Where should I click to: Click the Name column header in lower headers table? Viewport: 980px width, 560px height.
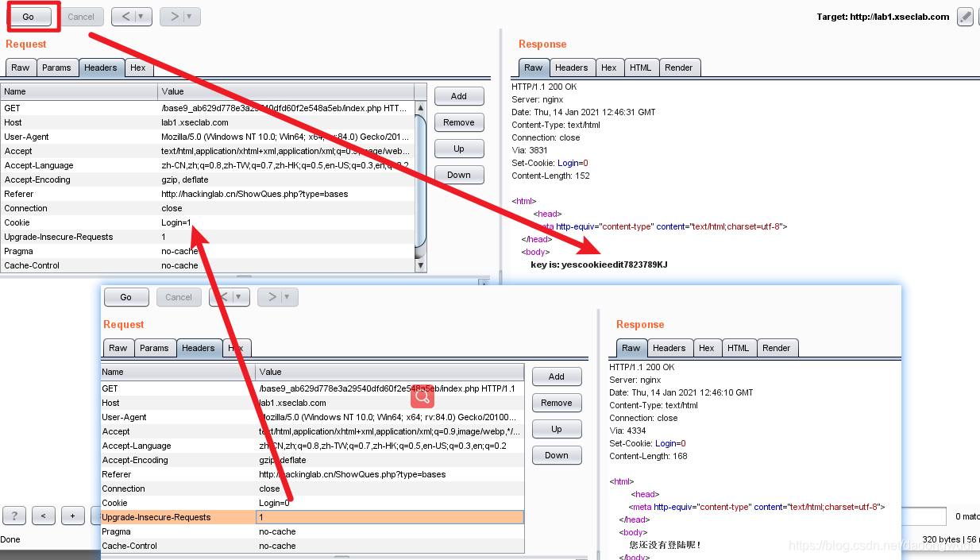click(178, 372)
